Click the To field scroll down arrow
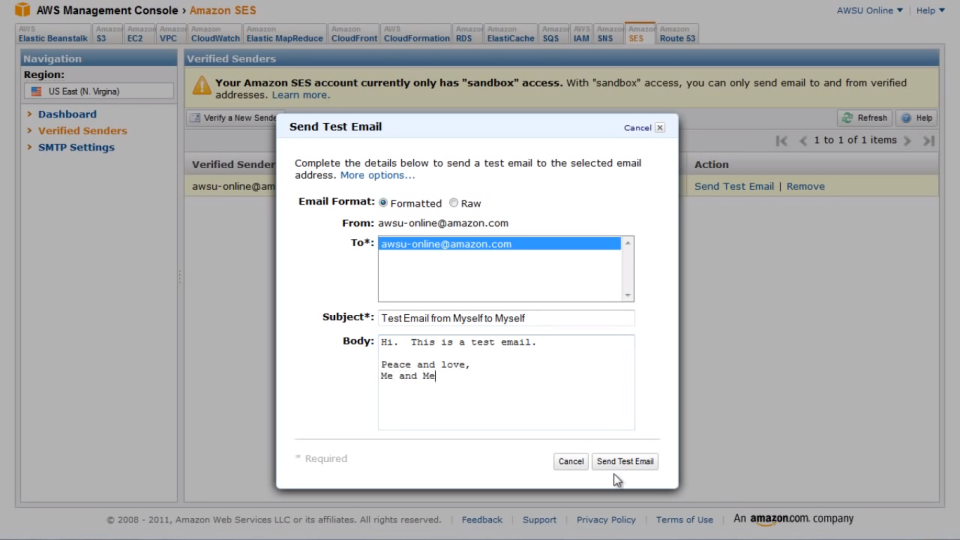This screenshot has width=960, height=540. (x=628, y=295)
